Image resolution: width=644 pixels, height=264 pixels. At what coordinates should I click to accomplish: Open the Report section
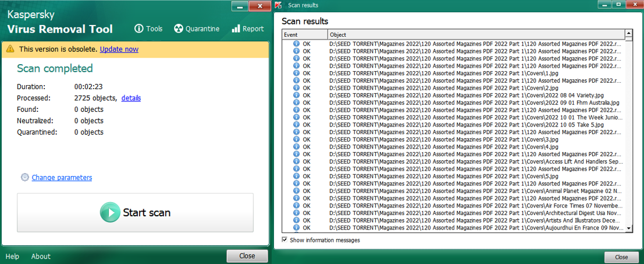(248, 29)
